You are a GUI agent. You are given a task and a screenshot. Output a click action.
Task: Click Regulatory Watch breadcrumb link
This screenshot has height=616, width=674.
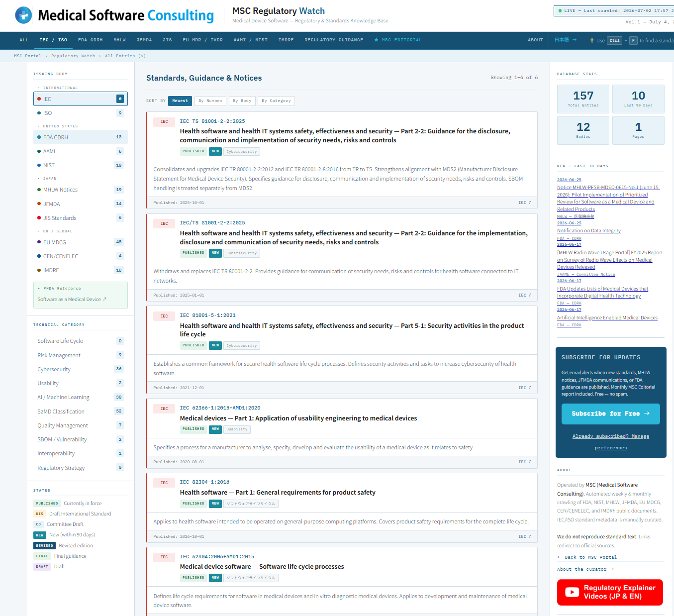coord(73,56)
